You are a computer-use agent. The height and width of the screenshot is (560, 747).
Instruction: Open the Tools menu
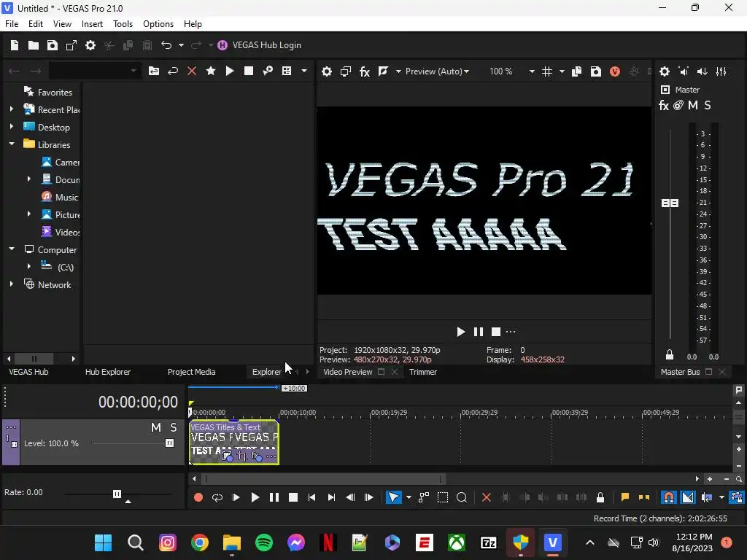[x=123, y=24]
